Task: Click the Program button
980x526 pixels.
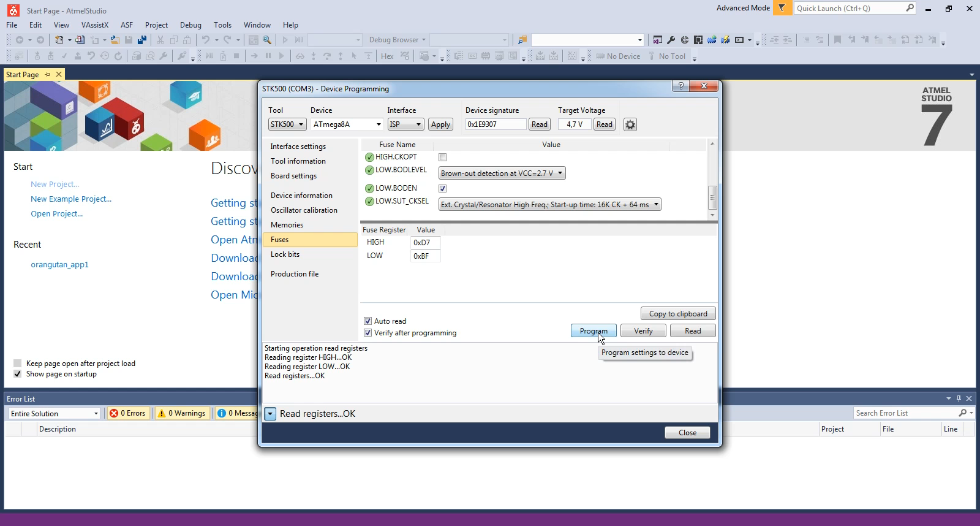Action: (x=594, y=331)
